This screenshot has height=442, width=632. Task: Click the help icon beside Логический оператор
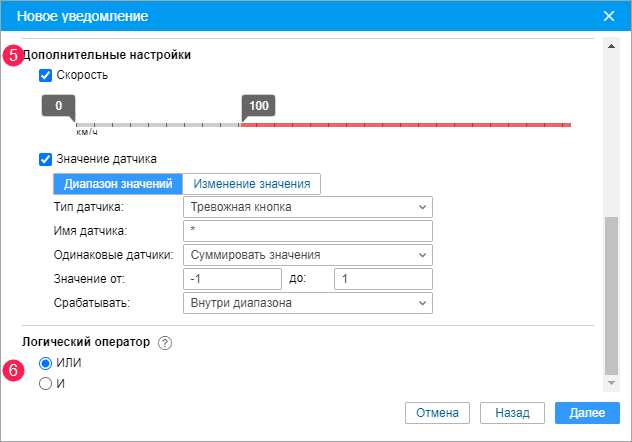(x=165, y=342)
